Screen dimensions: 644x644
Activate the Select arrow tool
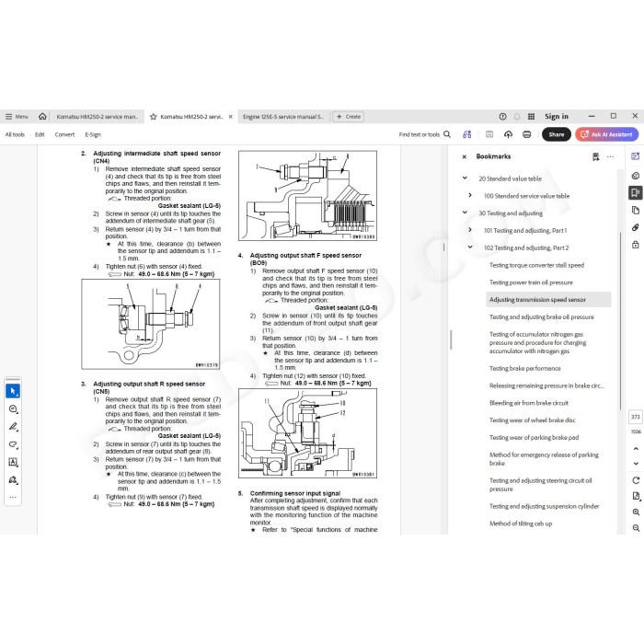point(13,391)
